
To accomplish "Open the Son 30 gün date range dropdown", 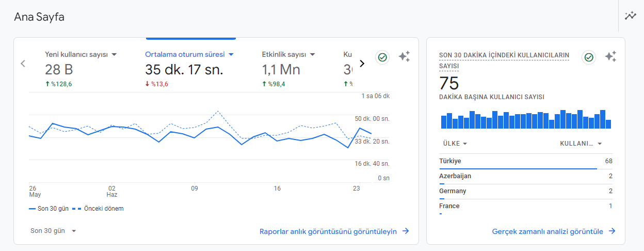I will (53, 231).
